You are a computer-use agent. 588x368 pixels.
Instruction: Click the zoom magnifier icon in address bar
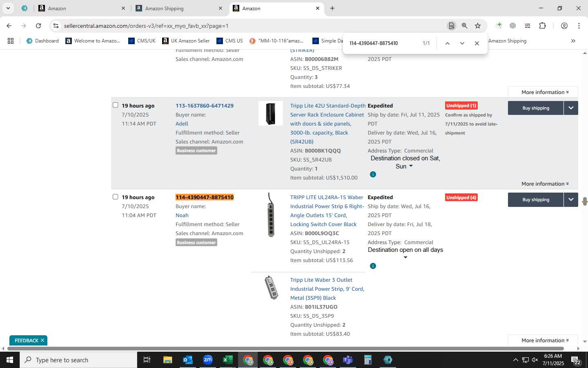(465, 26)
